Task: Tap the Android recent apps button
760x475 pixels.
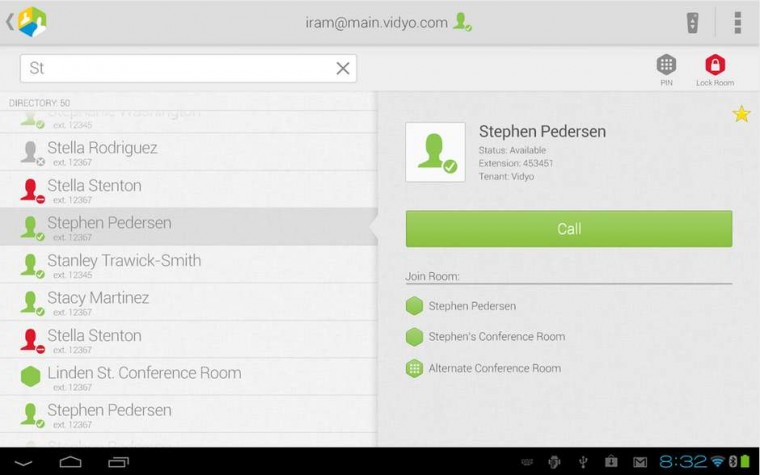Action: [x=119, y=461]
